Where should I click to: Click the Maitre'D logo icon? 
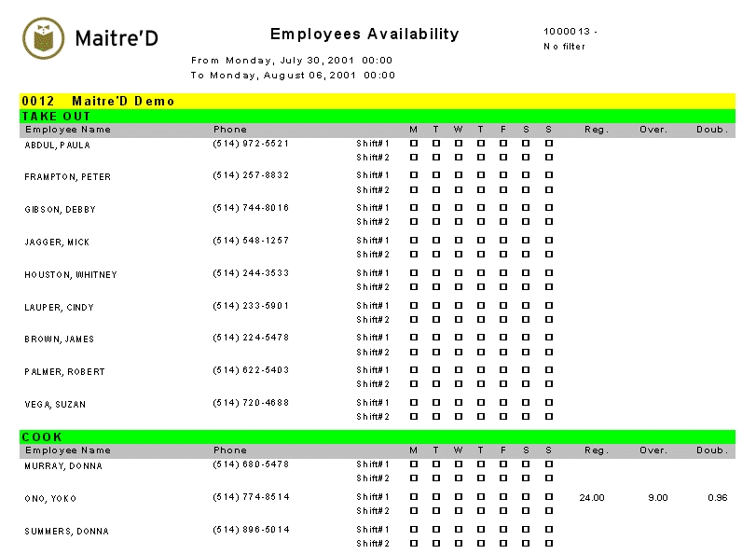coord(43,37)
